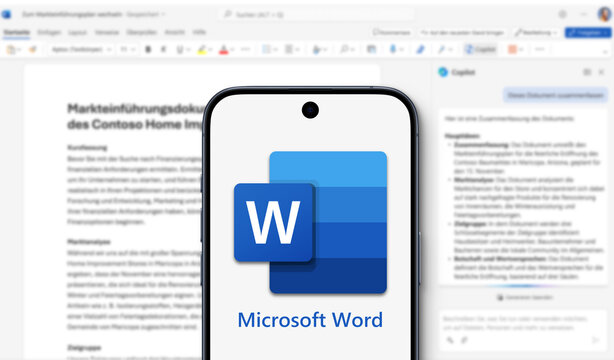Click the pen icon left of Copilot button

point(442,49)
